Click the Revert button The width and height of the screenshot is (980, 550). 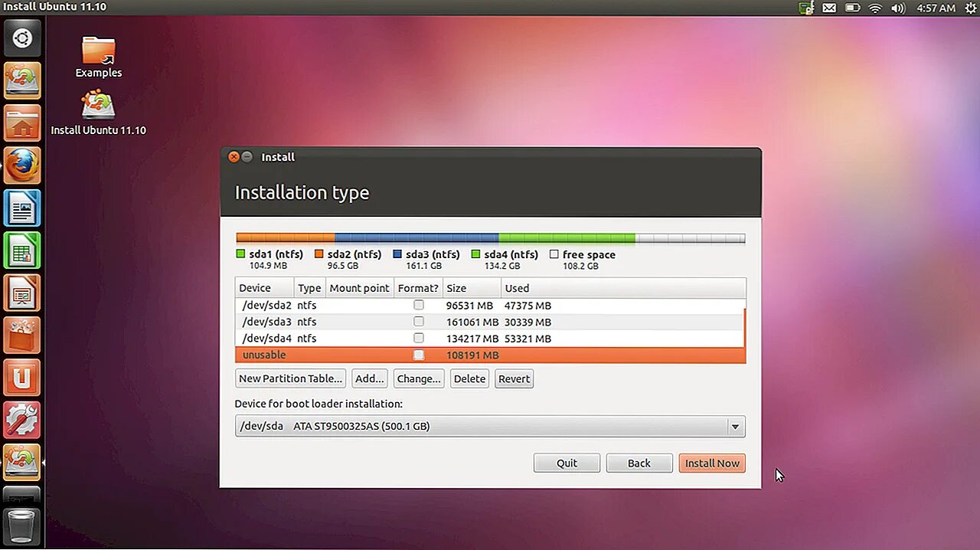tap(514, 378)
